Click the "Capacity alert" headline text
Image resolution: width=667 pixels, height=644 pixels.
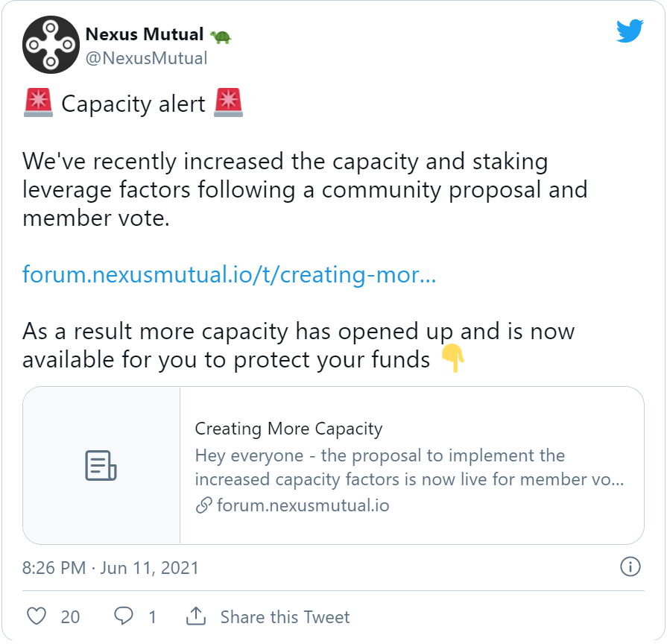[133, 104]
